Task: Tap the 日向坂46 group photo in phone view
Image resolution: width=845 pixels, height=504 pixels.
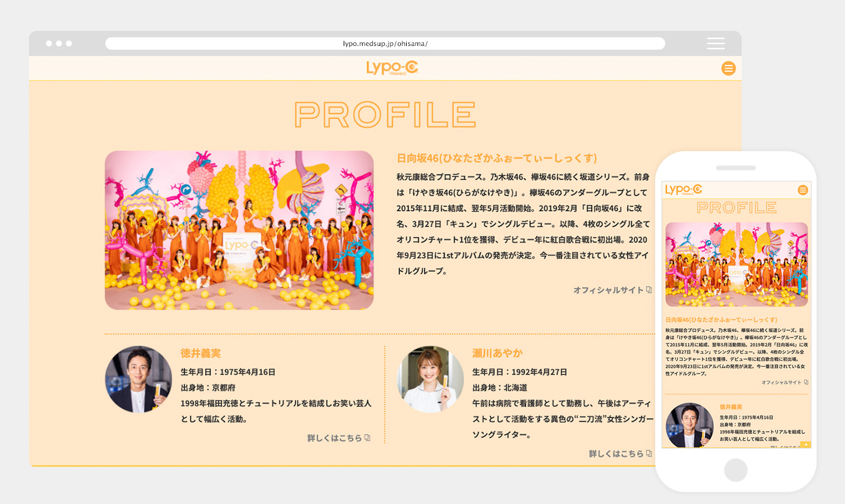Action: [737, 265]
